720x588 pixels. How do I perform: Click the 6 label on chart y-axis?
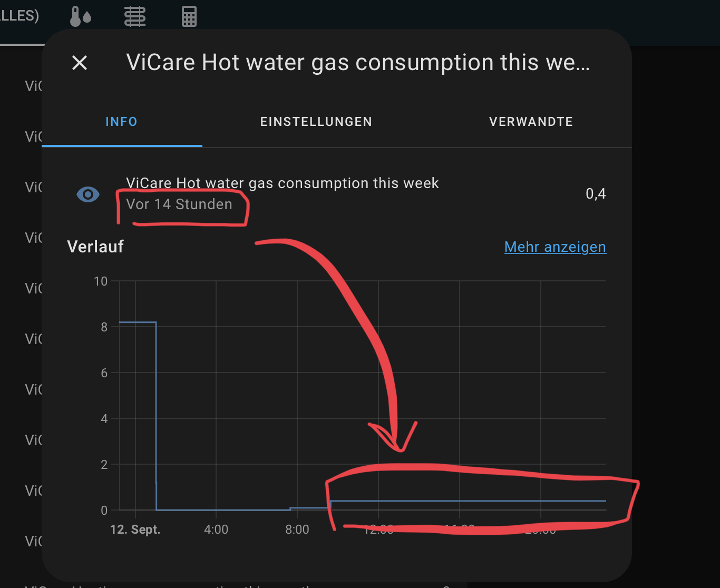104,373
